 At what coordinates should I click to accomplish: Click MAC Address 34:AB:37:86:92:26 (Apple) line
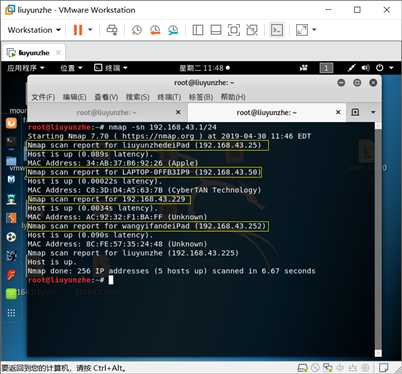coord(113,163)
